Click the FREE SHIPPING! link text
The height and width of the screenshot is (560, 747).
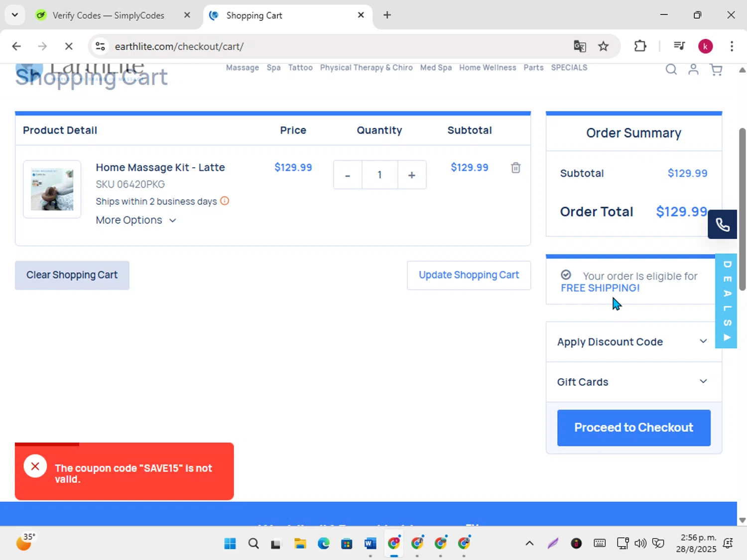[x=600, y=288]
